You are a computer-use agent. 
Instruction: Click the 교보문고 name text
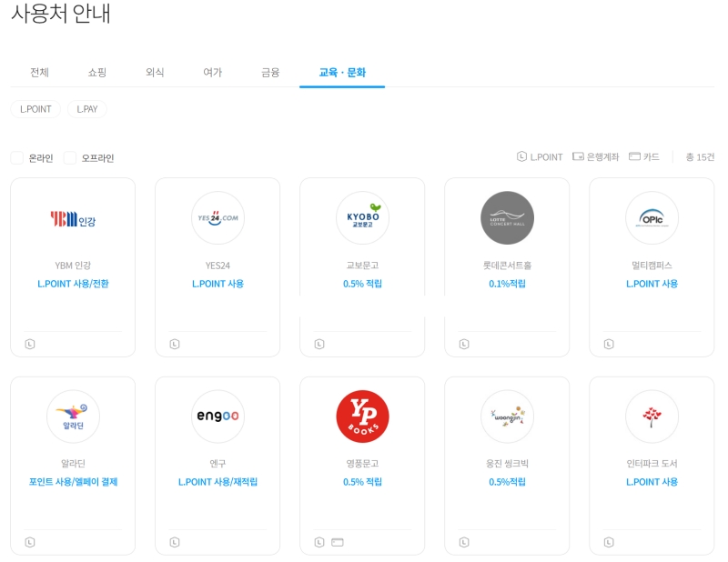(362, 266)
